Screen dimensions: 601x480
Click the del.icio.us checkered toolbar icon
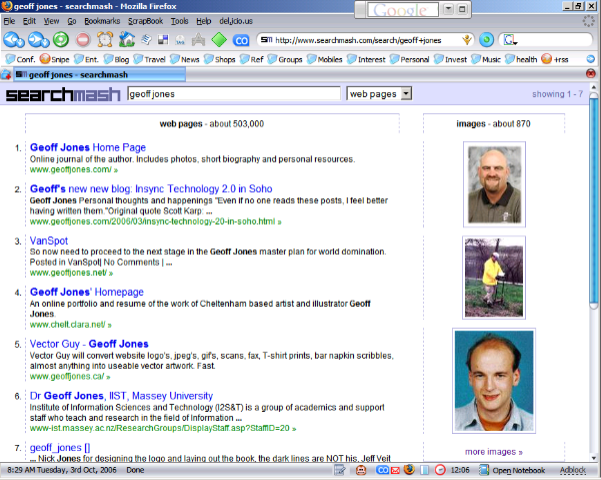163,40
